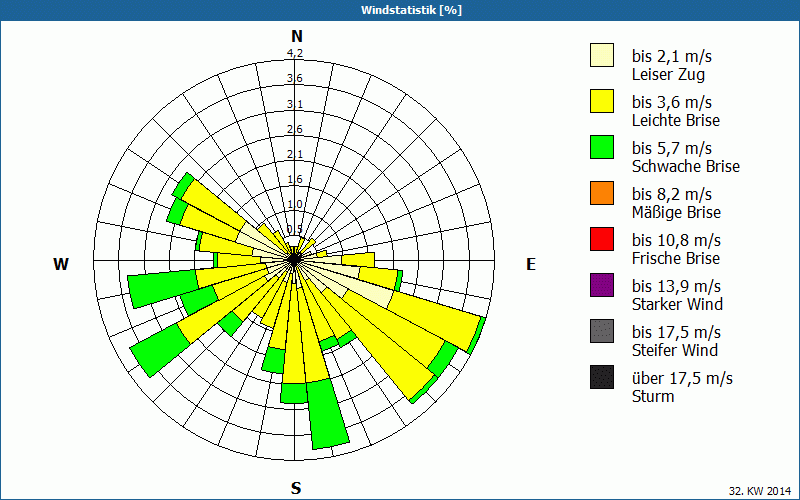800x500 pixels.
Task: Select the black Sturm legend swatch
Action: click(x=602, y=377)
